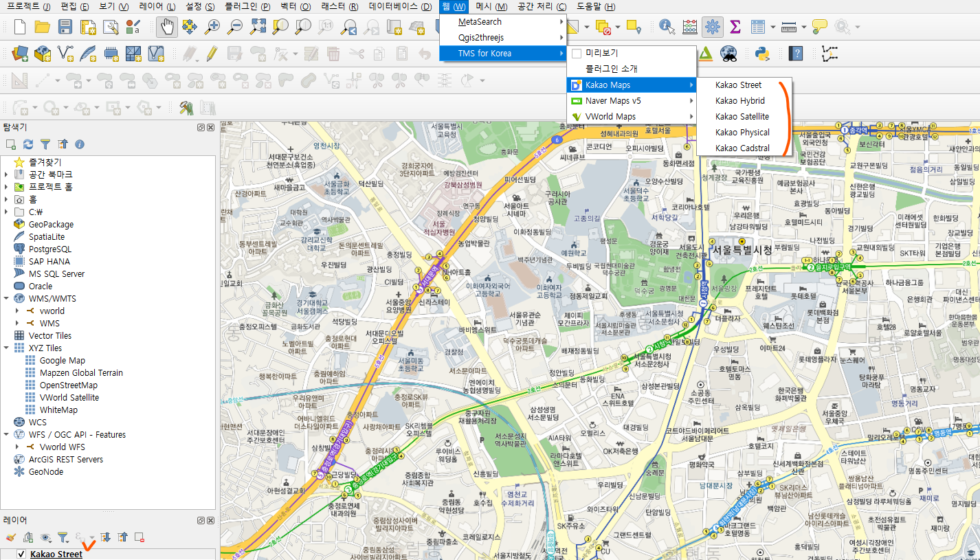Open the Processing Toolbox gear icon
980x560 pixels.
coord(713,27)
